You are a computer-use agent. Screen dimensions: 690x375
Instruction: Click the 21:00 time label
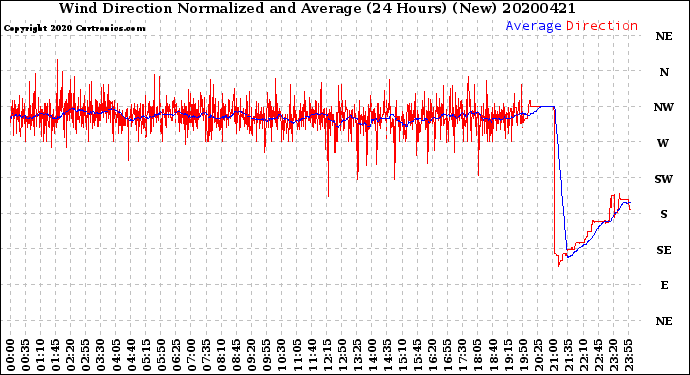click(553, 355)
